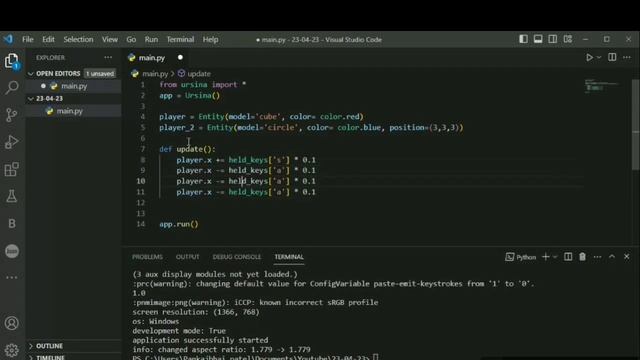Toggle the secondary side bar
640x360 pixels.
pyautogui.click(x=553, y=39)
